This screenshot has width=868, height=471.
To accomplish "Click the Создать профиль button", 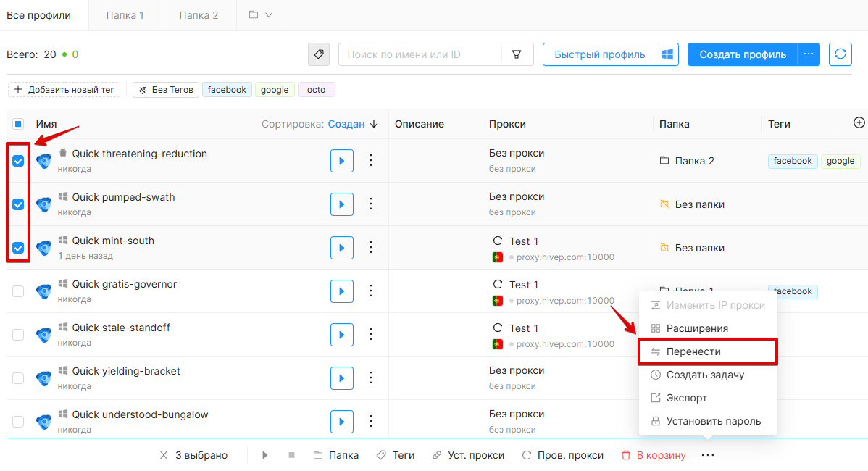I will (x=743, y=54).
